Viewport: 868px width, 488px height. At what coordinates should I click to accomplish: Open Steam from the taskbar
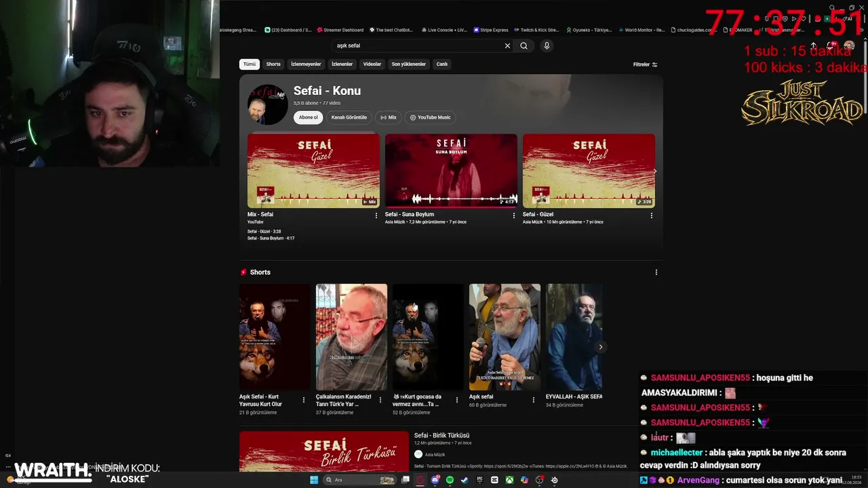click(x=465, y=480)
